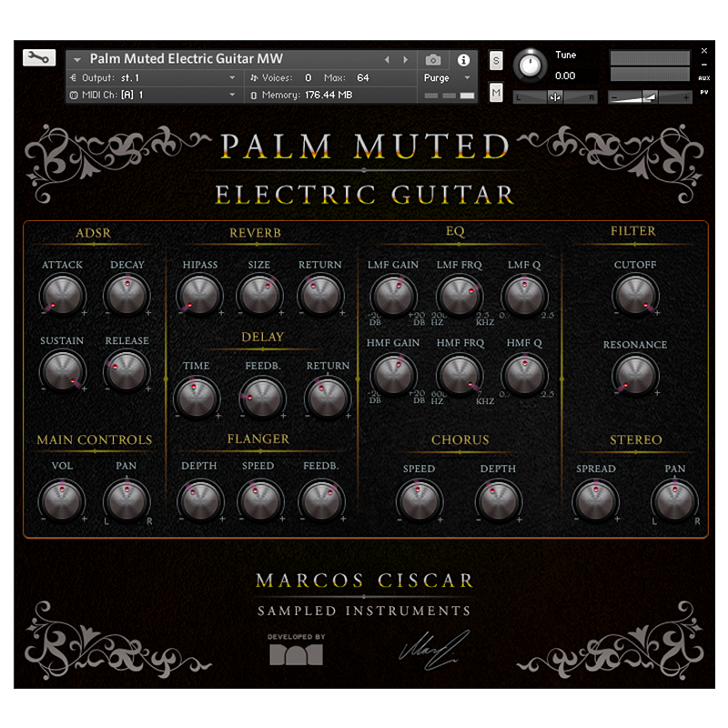Open the AUX sends view
The height and width of the screenshot is (728, 728).
703,78
